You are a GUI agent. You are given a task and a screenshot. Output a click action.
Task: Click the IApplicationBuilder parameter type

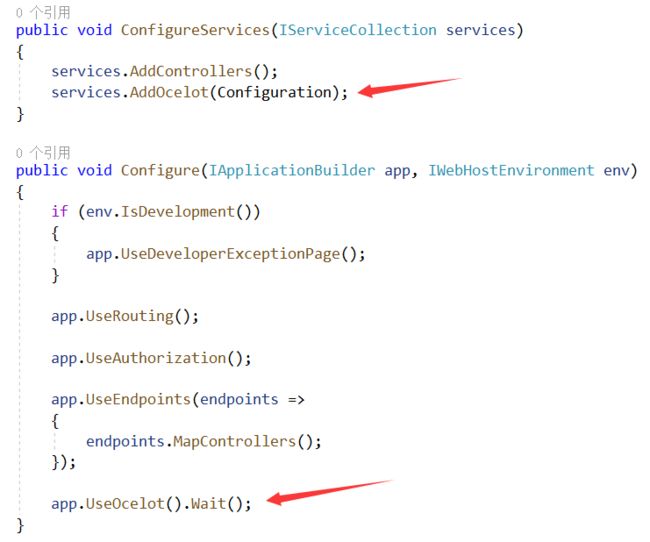coord(292,171)
